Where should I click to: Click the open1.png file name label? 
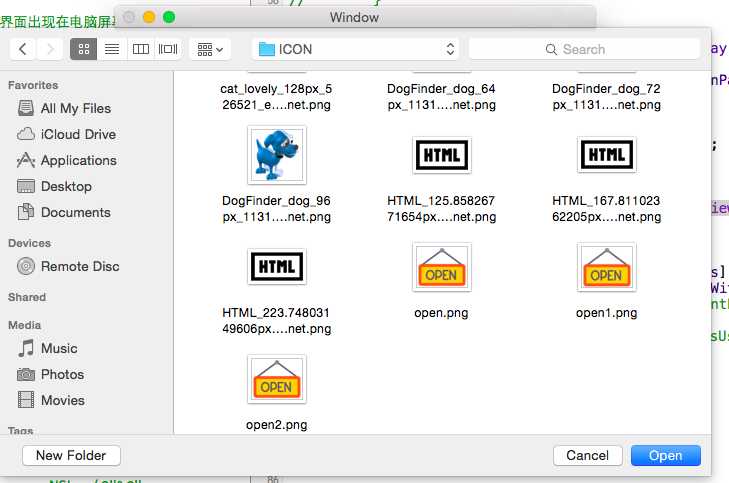pos(606,313)
